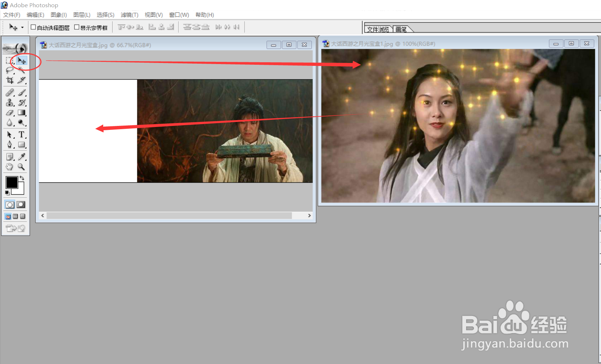This screenshot has height=364, width=601.
Task: Open the 窗口(W) menu
Action: point(179,15)
